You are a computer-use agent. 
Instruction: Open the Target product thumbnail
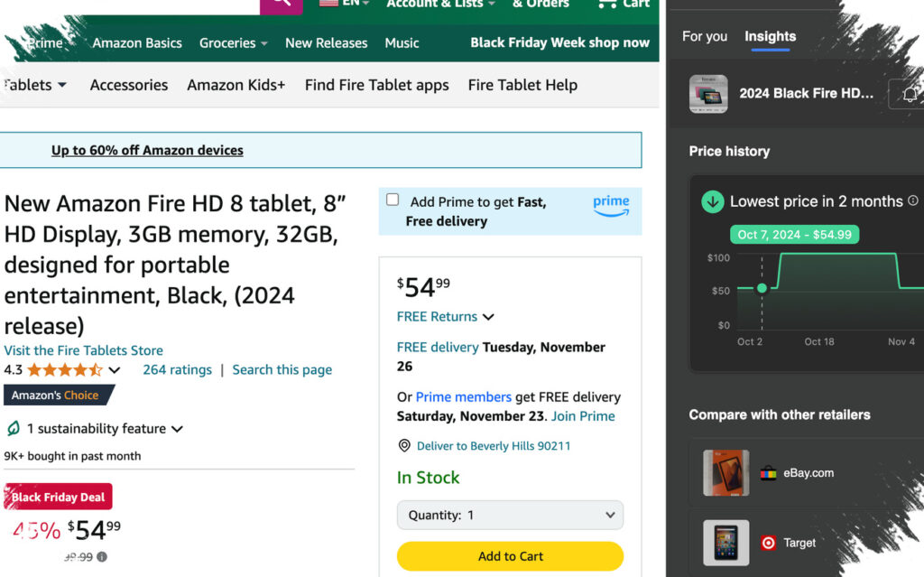[726, 543]
